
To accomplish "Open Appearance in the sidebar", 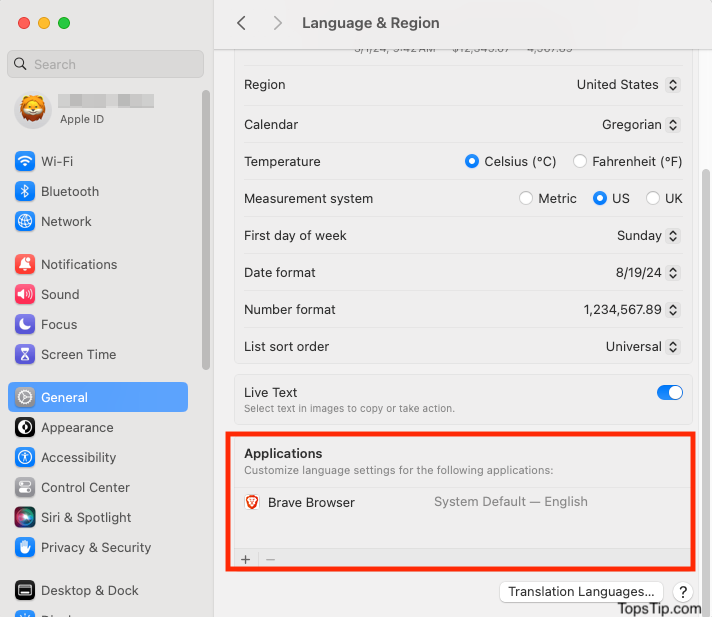I will click(77, 427).
